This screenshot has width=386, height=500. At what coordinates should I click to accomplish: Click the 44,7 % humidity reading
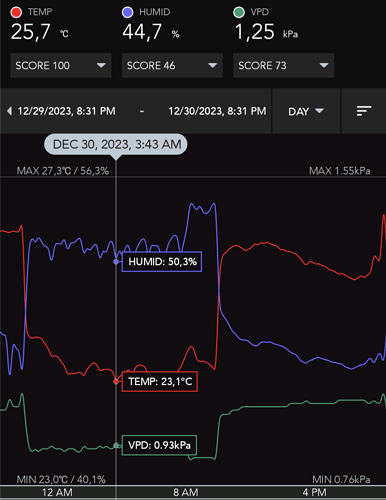click(x=151, y=32)
